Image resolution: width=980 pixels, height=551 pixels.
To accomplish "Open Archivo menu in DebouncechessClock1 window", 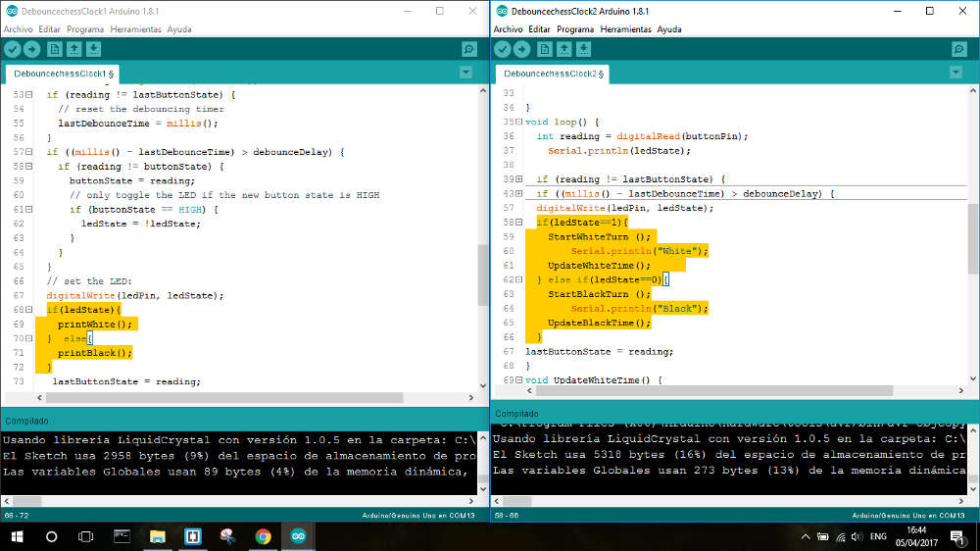I will 18,29.
